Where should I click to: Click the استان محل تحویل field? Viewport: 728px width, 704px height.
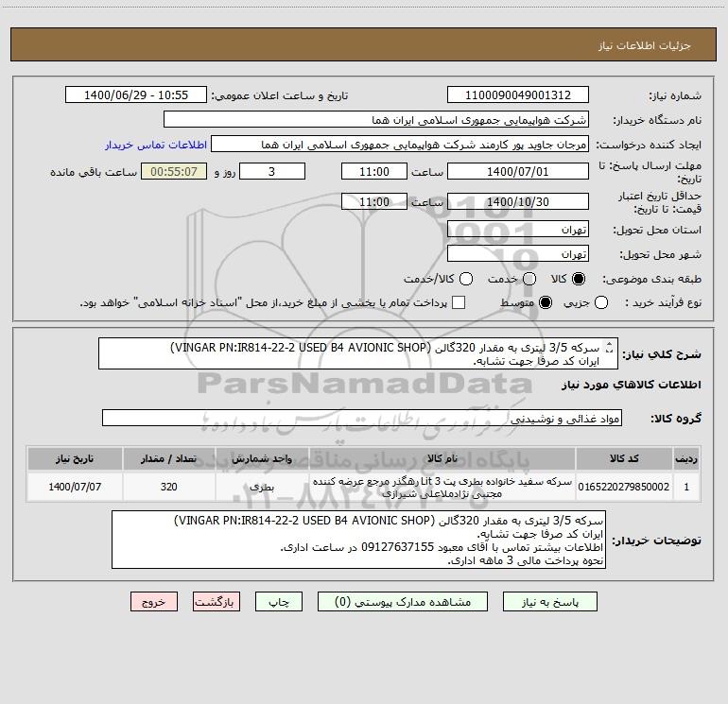(518, 230)
